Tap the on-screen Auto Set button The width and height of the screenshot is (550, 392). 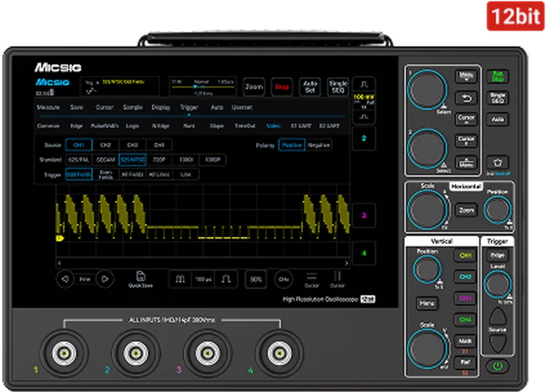(310, 87)
